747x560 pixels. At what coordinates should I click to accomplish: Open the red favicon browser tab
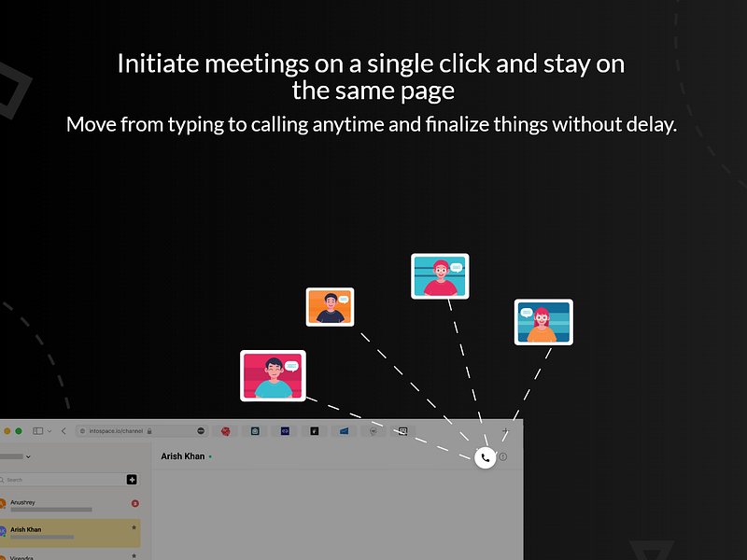coord(226,431)
